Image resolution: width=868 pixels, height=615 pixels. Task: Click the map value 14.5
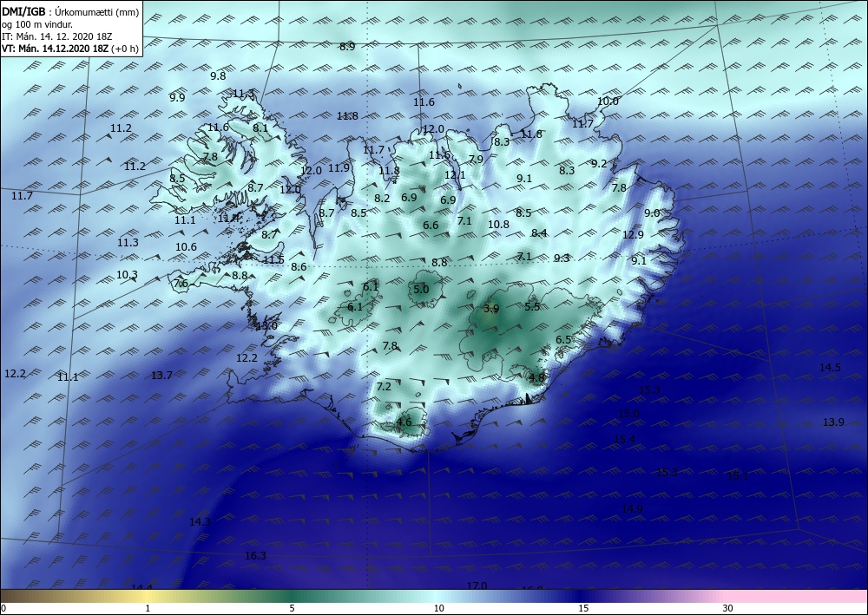click(830, 368)
